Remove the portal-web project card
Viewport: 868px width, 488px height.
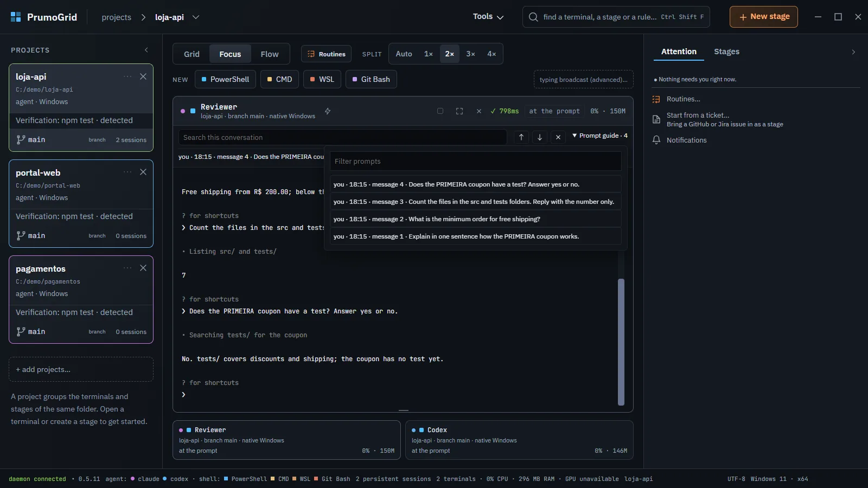143,172
